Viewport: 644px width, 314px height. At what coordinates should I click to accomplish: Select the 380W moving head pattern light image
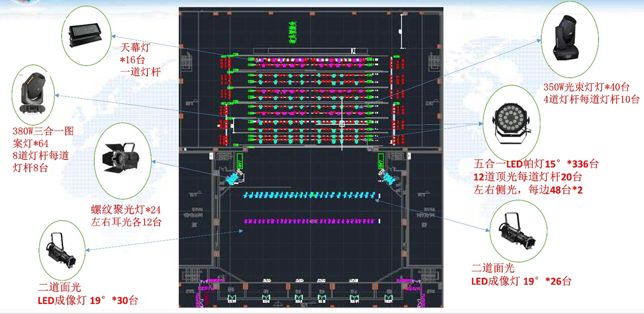tap(33, 95)
